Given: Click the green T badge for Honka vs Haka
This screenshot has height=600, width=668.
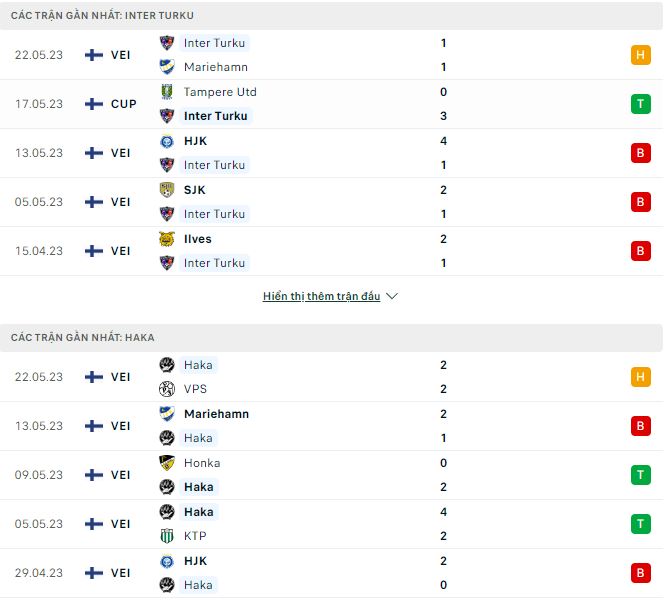Looking at the screenshot, I should (x=640, y=475).
